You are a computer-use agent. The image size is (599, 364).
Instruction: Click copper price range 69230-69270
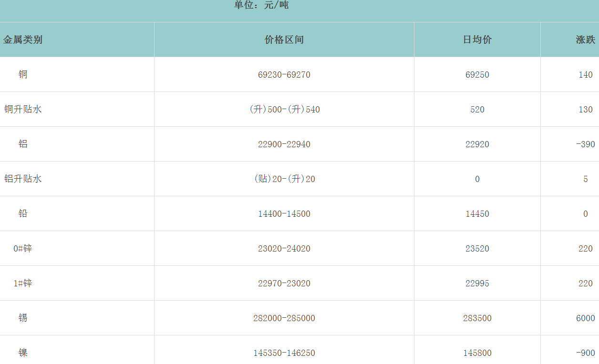pos(284,75)
